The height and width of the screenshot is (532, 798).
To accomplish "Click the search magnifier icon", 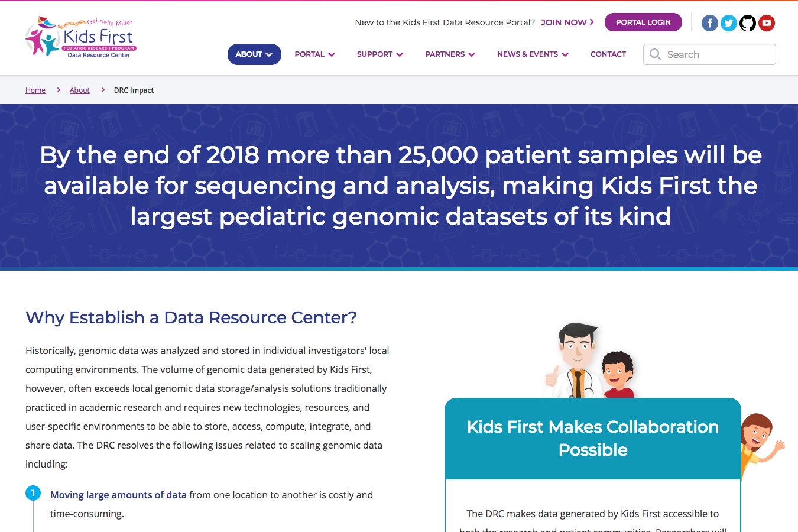I will pos(656,54).
